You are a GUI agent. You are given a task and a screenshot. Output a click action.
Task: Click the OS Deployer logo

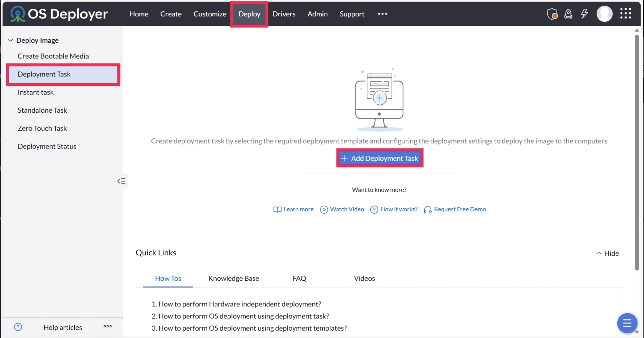coord(59,14)
